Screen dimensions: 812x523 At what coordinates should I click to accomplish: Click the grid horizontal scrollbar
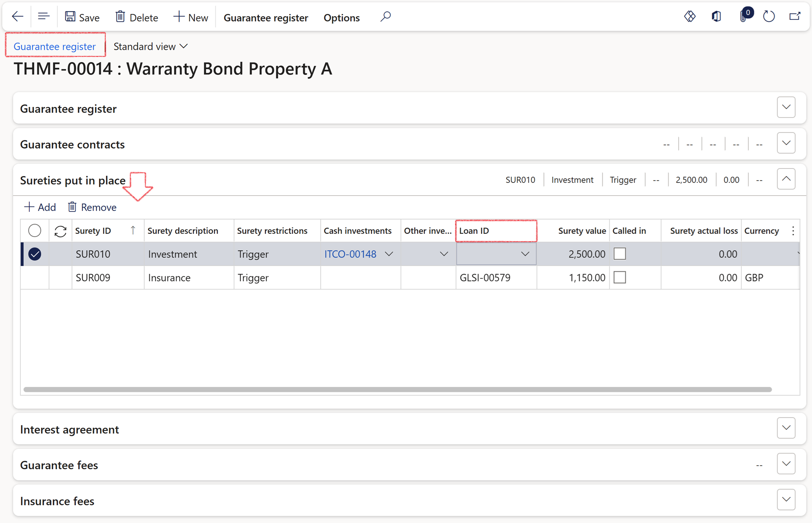pos(397,389)
